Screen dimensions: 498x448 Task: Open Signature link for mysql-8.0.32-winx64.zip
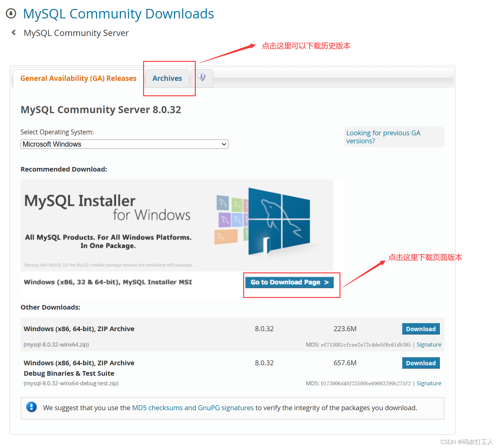click(x=429, y=345)
